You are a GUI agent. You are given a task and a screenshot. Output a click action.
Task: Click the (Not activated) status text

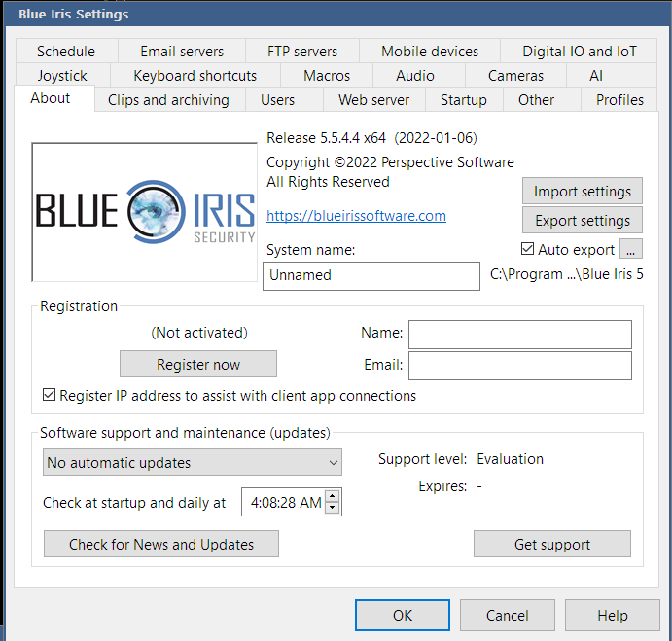pyautogui.click(x=199, y=333)
